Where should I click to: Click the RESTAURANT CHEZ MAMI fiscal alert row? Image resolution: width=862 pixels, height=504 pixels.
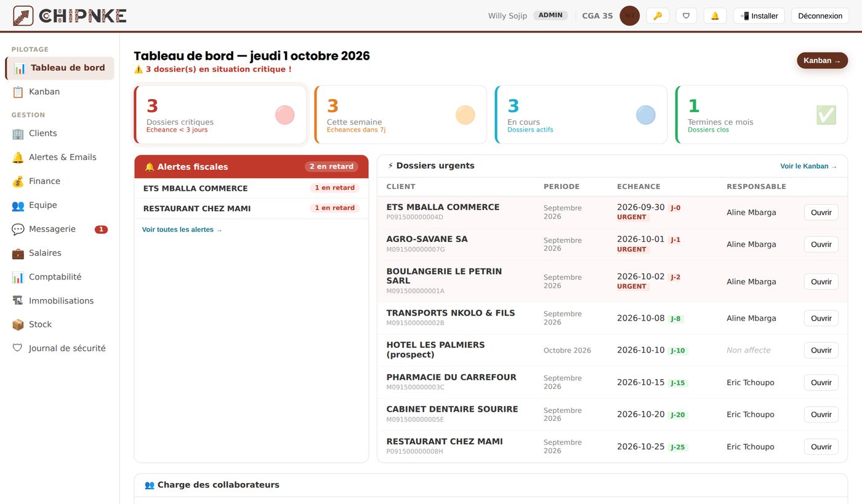pos(251,209)
